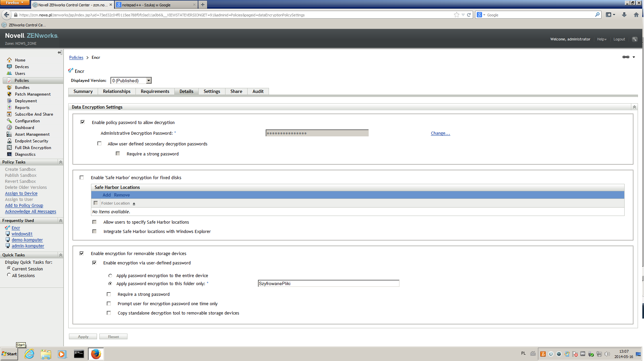Collapse Quick Tasks section
The image size is (644, 361).
pyautogui.click(x=61, y=255)
